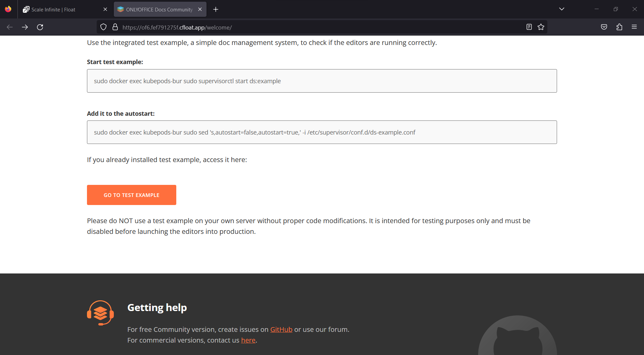The height and width of the screenshot is (355, 644).
Task: Click 'If you already installed test example' text
Action: coord(167,160)
